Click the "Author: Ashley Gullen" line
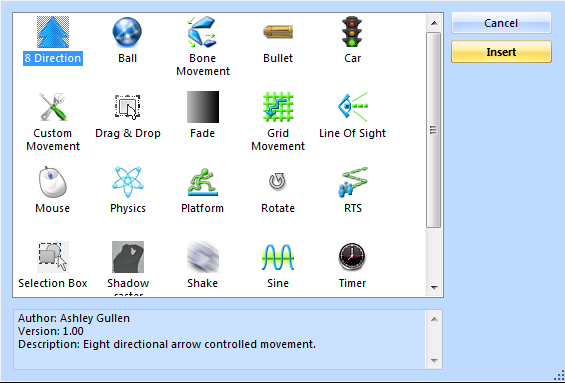This screenshot has height=383, width=565. coord(74,318)
